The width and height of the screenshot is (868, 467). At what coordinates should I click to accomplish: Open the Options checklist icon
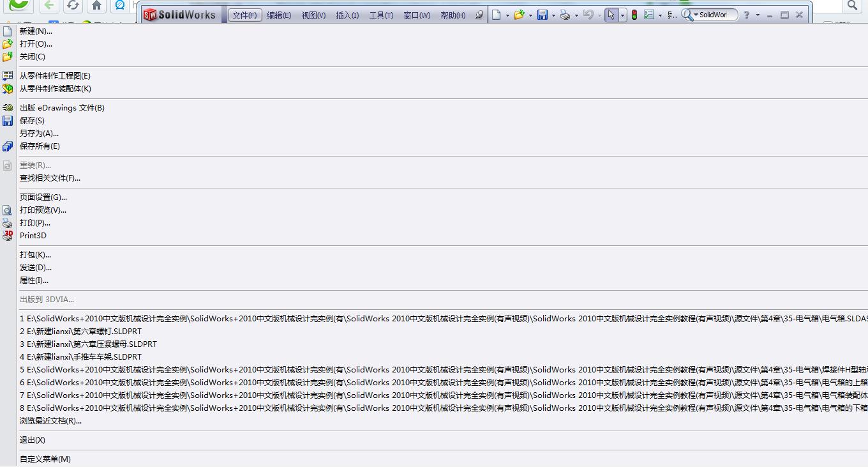pyautogui.click(x=649, y=15)
